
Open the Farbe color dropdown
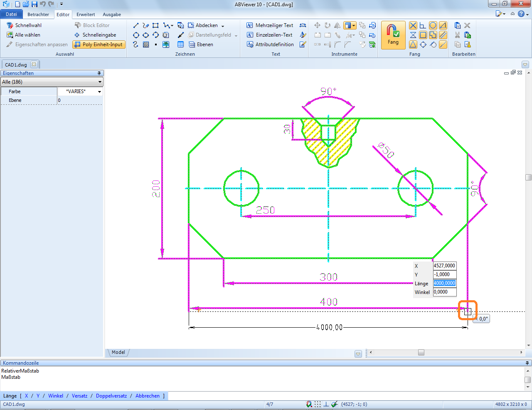[99, 91]
